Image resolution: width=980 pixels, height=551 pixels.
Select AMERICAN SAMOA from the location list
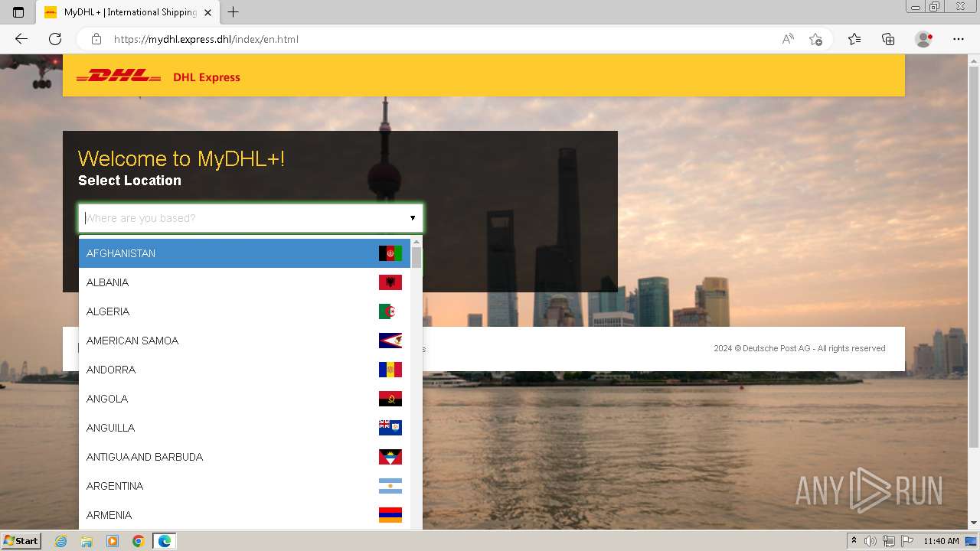tap(244, 341)
